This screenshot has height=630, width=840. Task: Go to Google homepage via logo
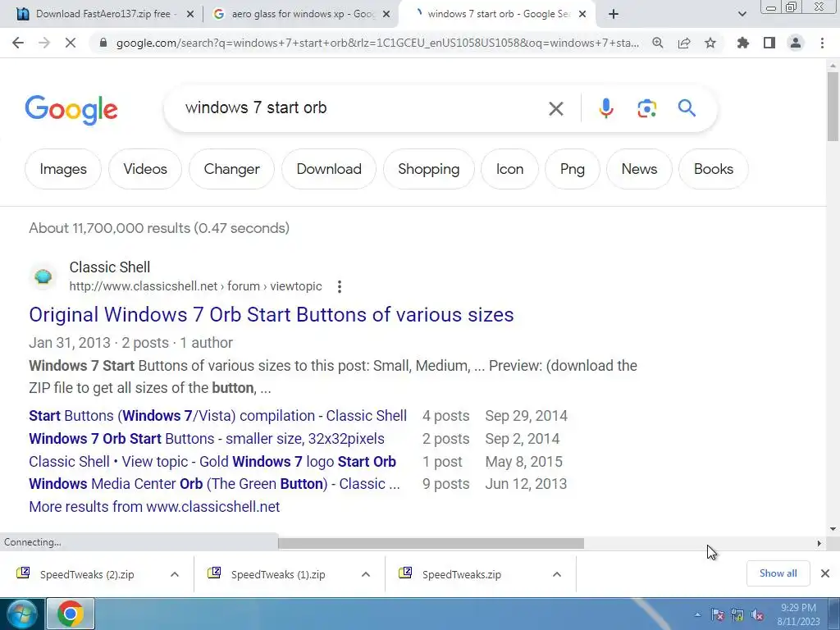pyautogui.click(x=71, y=110)
